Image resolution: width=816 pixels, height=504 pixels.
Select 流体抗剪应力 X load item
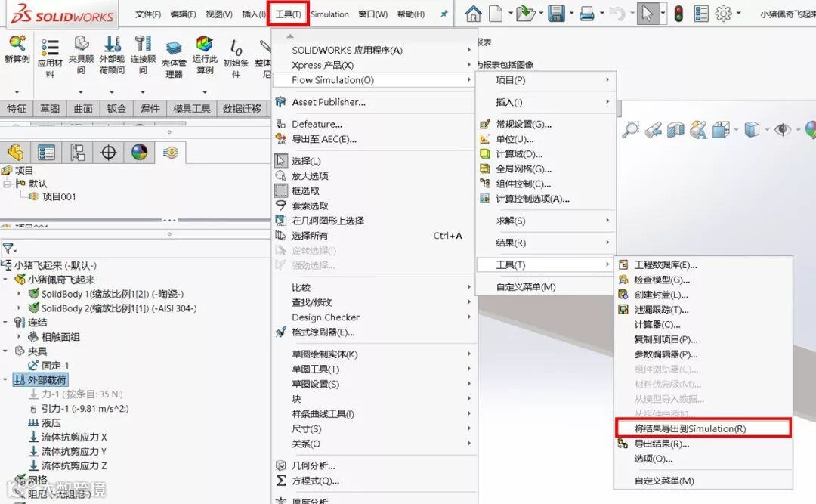[x=74, y=437]
